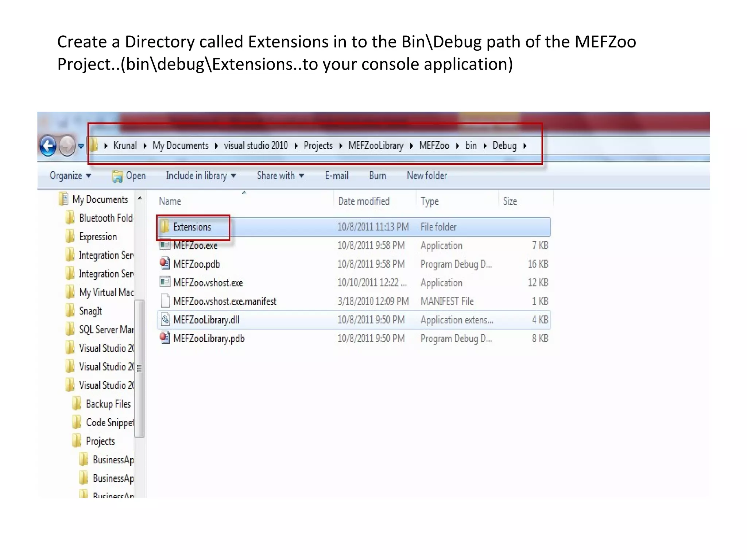
Task: Click the Burn toolbar button
Action: click(x=377, y=176)
